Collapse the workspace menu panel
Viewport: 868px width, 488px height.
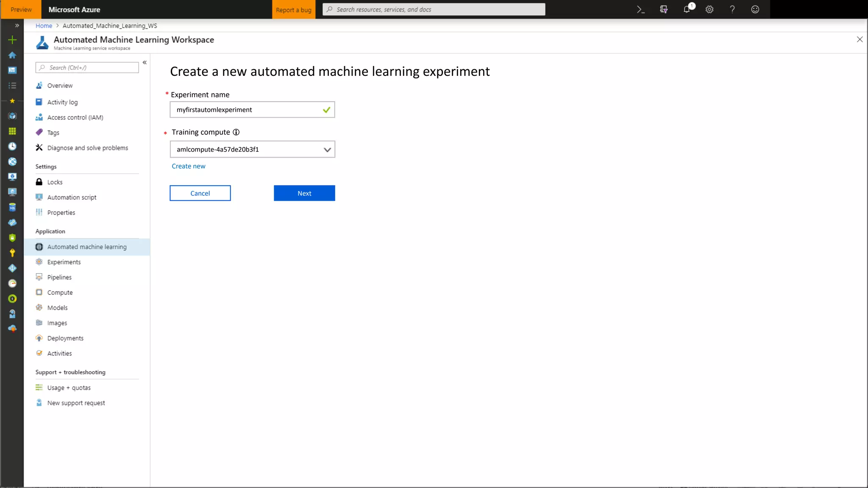pos(145,62)
